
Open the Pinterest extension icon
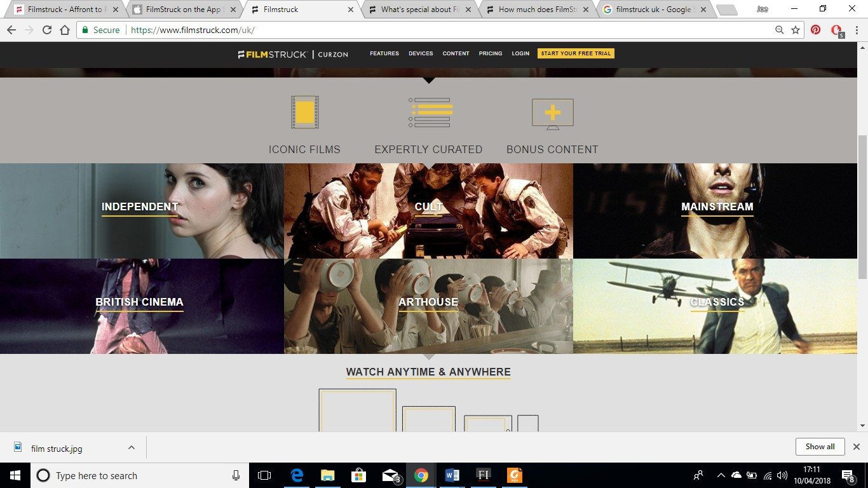tap(815, 30)
